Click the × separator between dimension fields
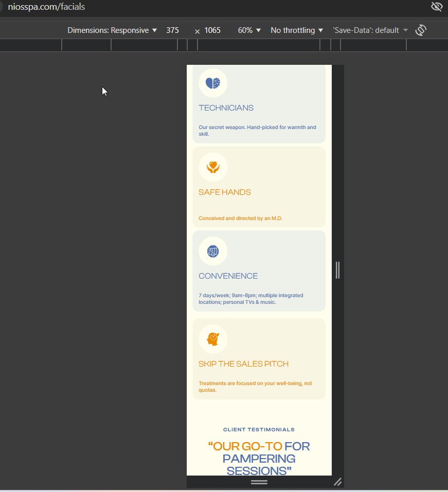The height and width of the screenshot is (492, 448). pos(197,31)
